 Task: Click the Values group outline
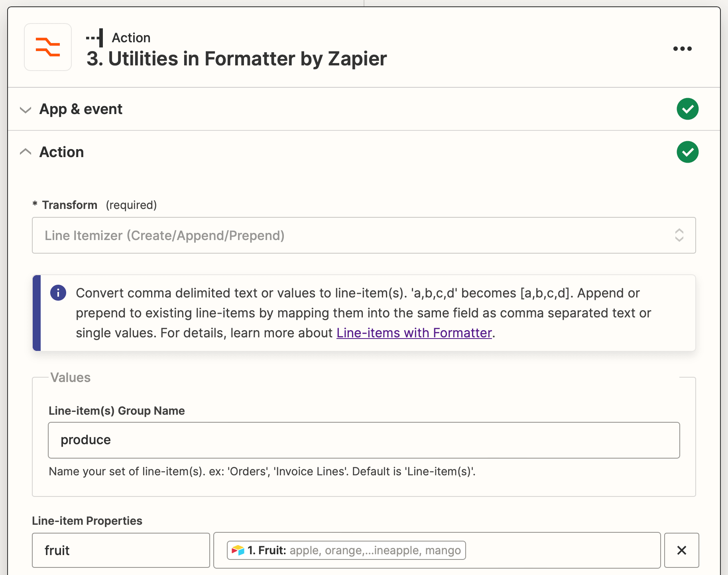coord(70,377)
